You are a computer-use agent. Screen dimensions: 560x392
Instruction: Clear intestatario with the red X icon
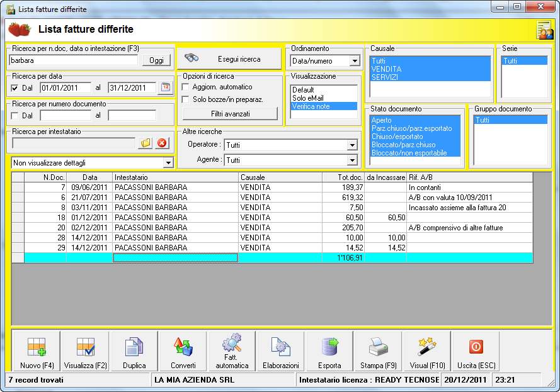[x=162, y=143]
